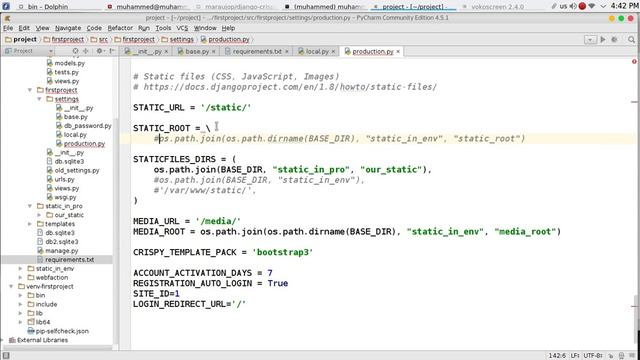The width and height of the screenshot is (640, 360).
Task: Select old_settings.py in project tree
Action: pyautogui.click(x=77, y=170)
